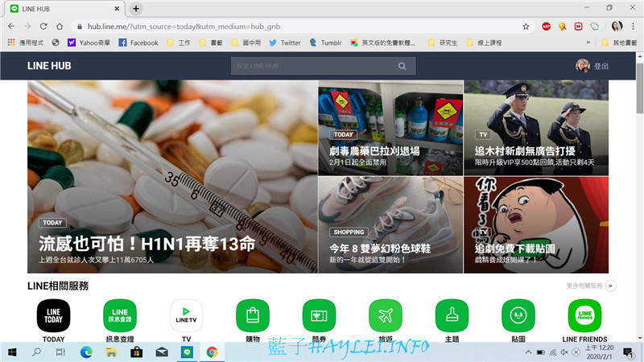Open the LINE 訊息查證 service icon
Viewport: 644px width, 362px height.
coord(119,315)
